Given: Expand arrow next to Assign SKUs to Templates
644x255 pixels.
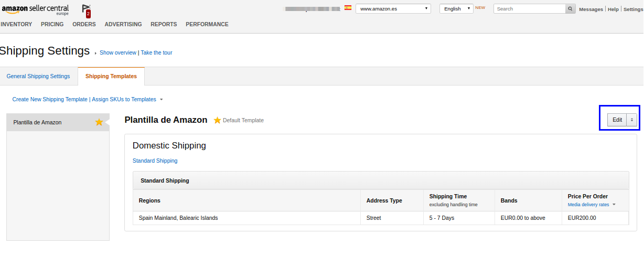Looking at the screenshot, I should point(162,99).
